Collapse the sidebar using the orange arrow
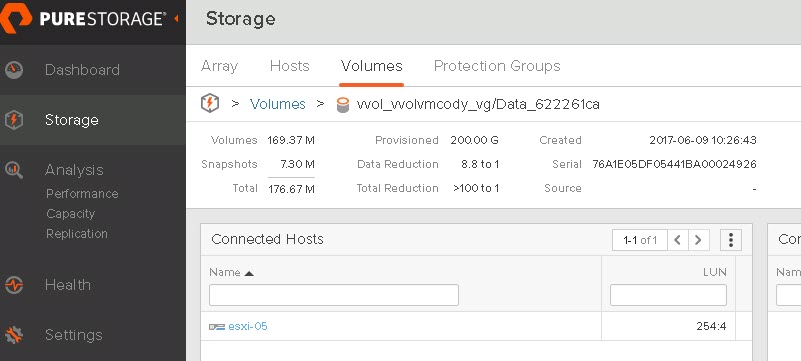This screenshot has height=361, width=801. pyautogui.click(x=176, y=19)
